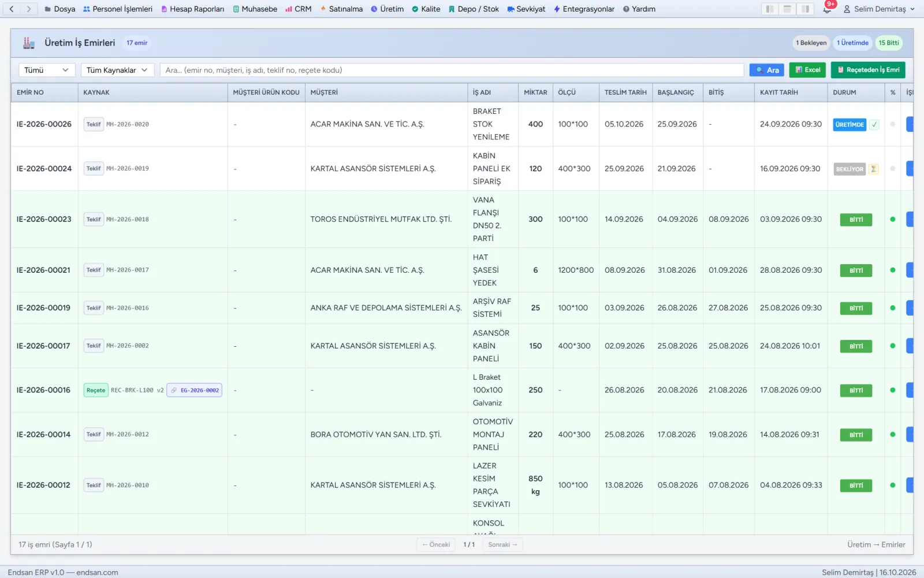
Task: Click the BEKLİYOR status badge
Action: click(850, 169)
